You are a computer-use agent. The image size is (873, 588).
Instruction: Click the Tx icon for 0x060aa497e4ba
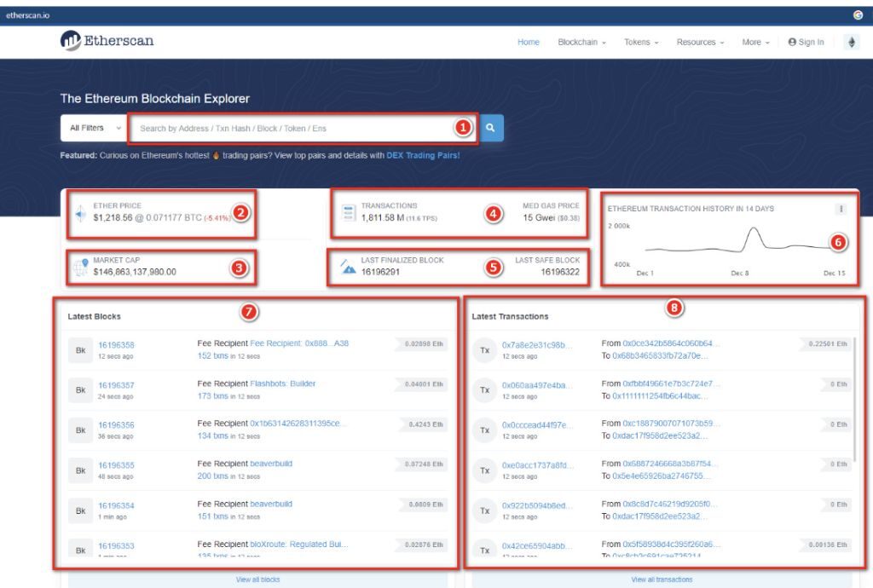pos(485,390)
